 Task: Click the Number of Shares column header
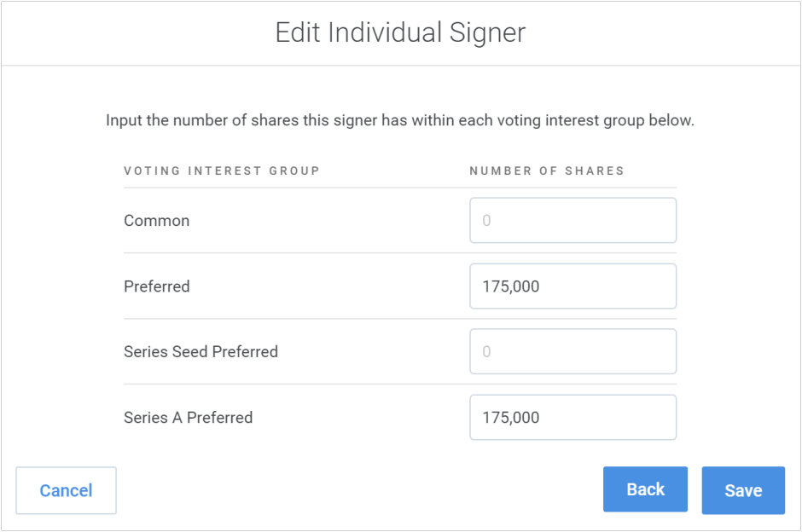[547, 171]
